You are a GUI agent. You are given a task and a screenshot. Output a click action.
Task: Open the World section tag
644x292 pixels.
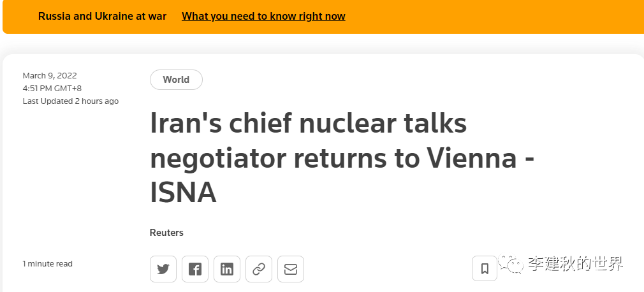coord(176,80)
